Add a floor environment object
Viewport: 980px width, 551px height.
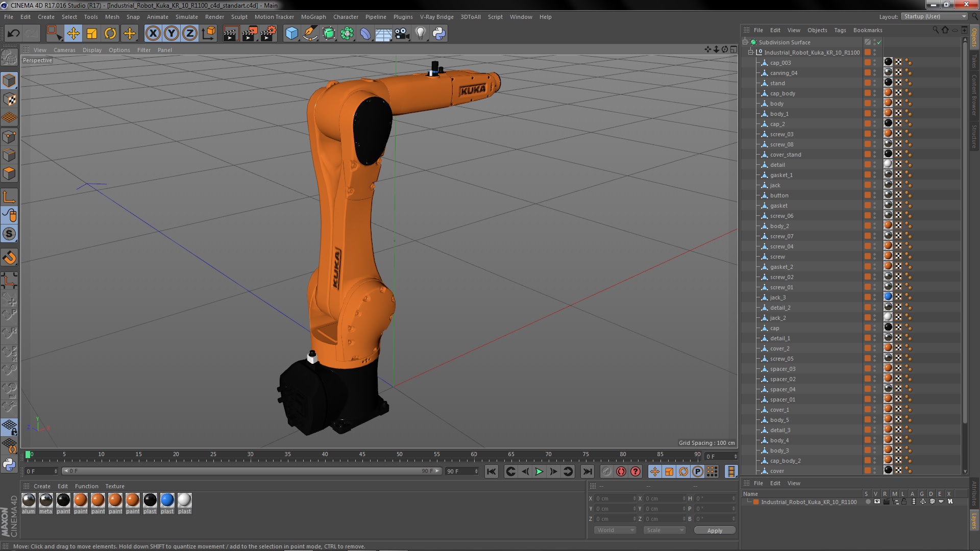383,34
